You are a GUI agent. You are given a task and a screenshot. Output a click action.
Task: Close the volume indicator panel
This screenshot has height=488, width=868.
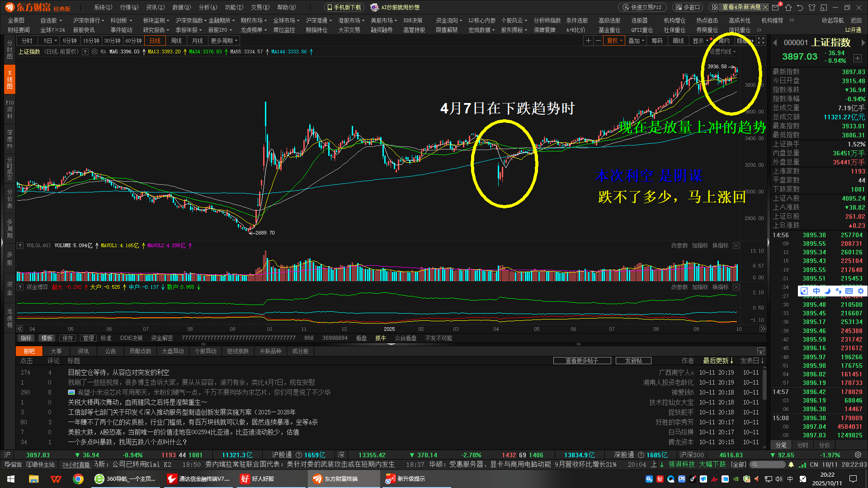point(736,246)
